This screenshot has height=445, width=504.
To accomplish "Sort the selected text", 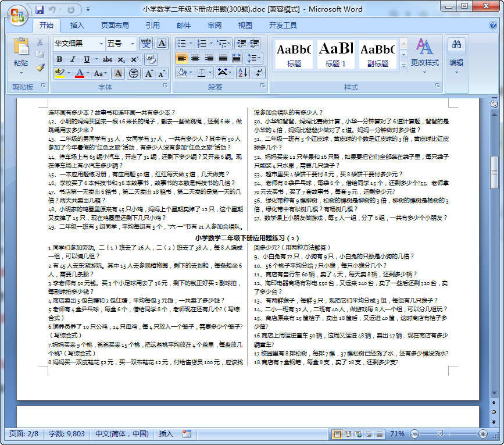I will click(242, 73).
